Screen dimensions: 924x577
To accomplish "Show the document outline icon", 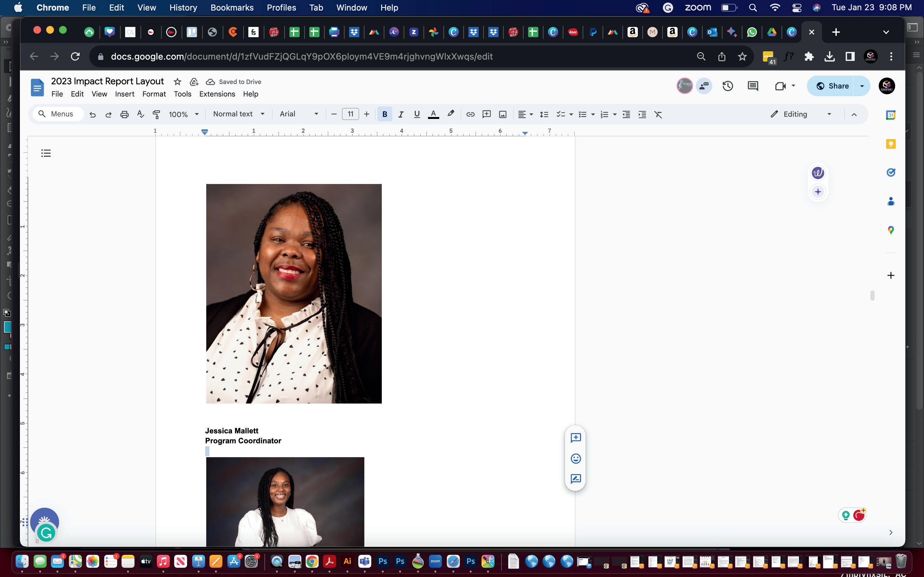I will [x=46, y=153].
